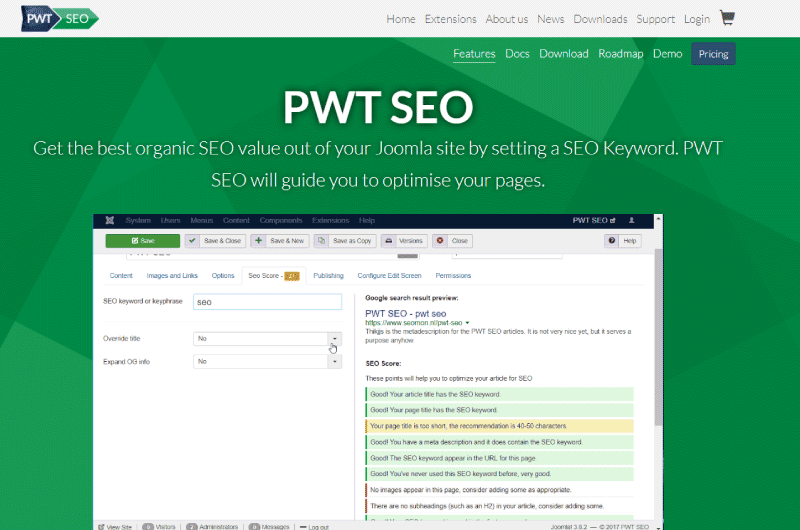Open the Home page
Image resolution: width=800 pixels, height=530 pixels.
(x=401, y=19)
